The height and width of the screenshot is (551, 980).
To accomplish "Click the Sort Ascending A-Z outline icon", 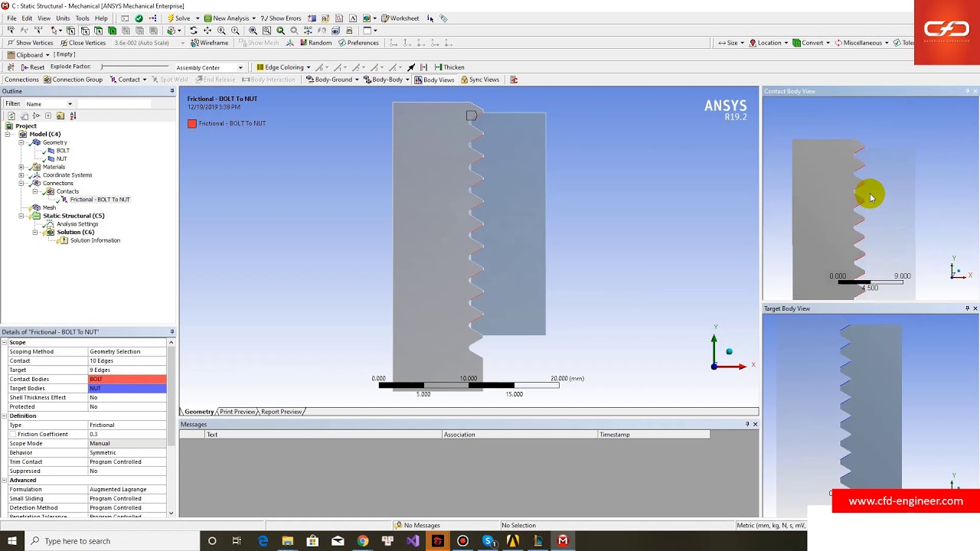I will click(x=73, y=116).
